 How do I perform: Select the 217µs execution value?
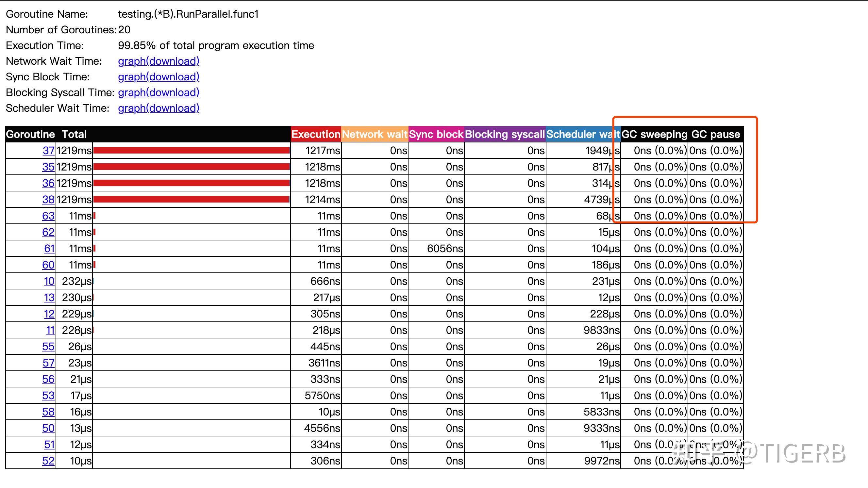pos(326,298)
